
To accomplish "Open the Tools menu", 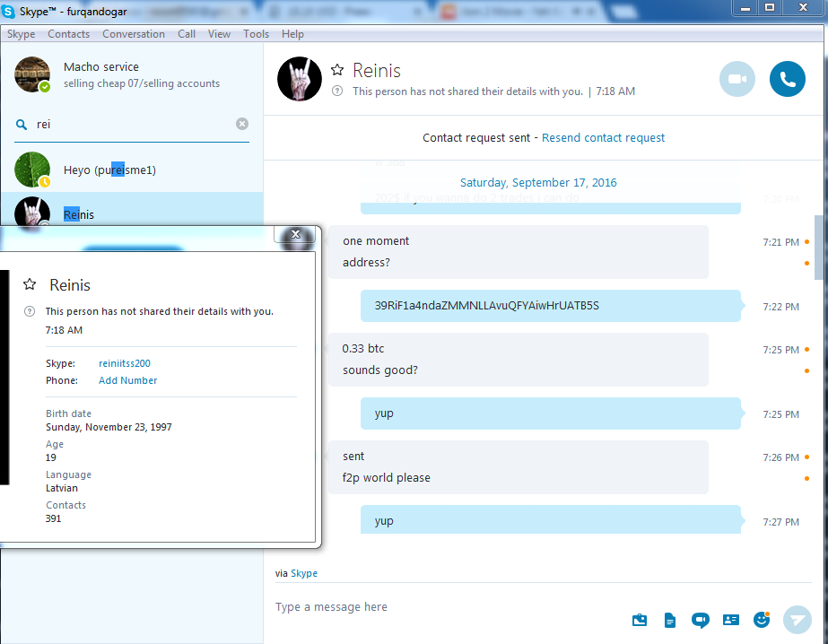I will [x=256, y=34].
